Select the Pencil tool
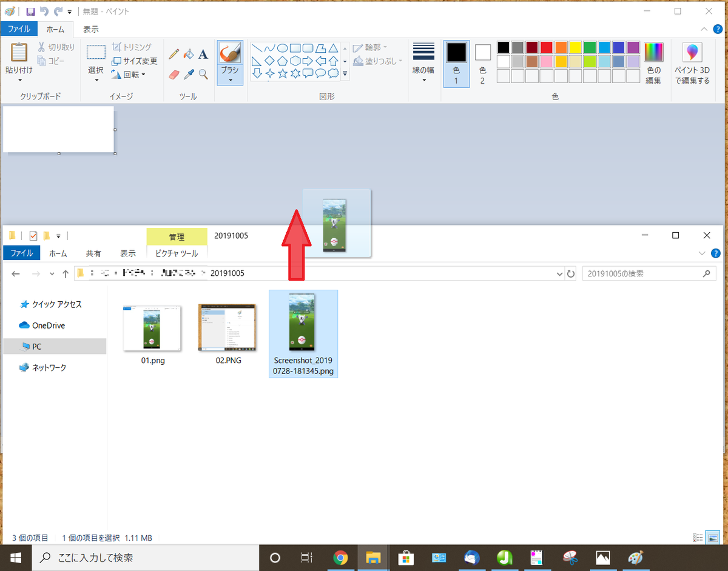Screen dimensions: 728x571 [174, 54]
